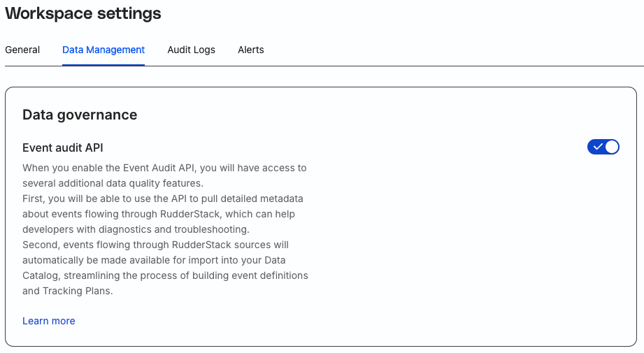Screen dimensions: 644x353
Task: Click the Workspace settings page title
Action: (83, 13)
